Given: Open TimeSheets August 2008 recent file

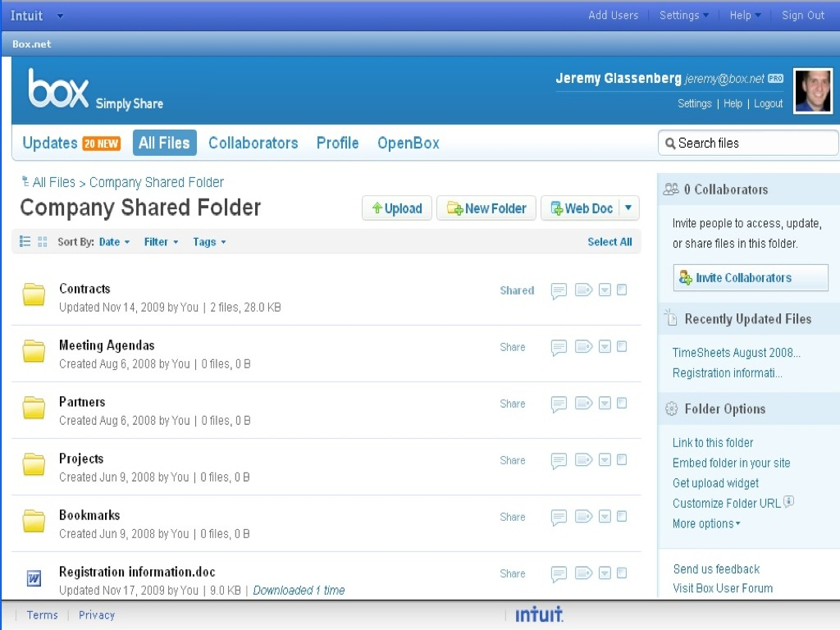Looking at the screenshot, I should tap(736, 353).
